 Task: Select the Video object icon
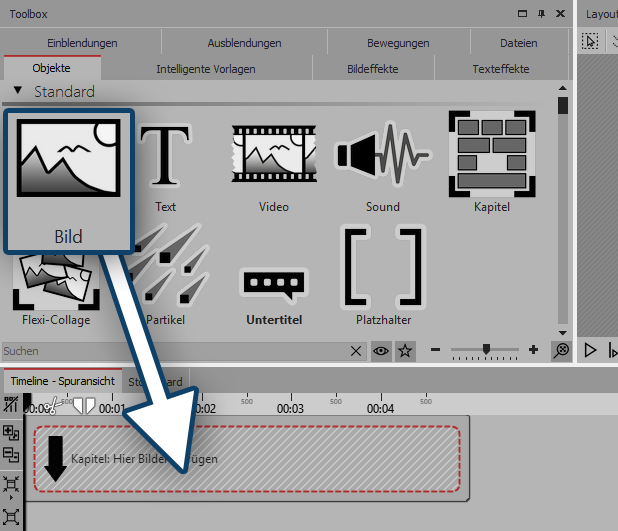pyautogui.click(x=274, y=154)
